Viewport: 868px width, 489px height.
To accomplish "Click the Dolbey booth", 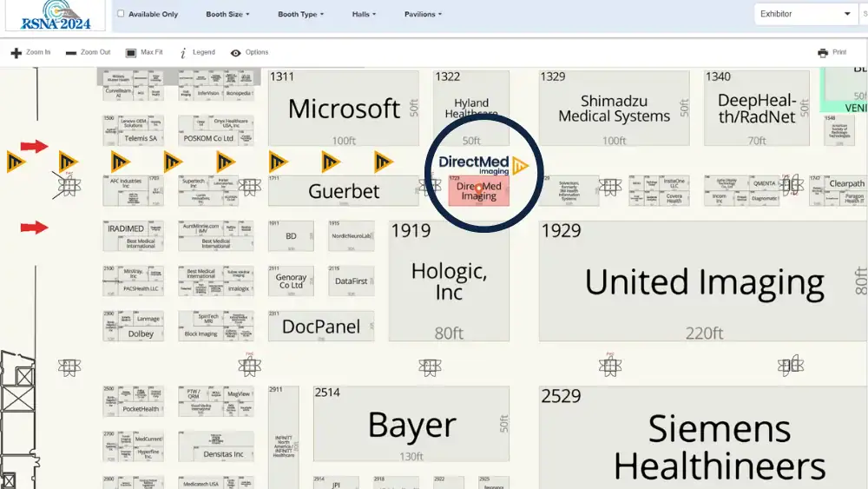I will (141, 334).
